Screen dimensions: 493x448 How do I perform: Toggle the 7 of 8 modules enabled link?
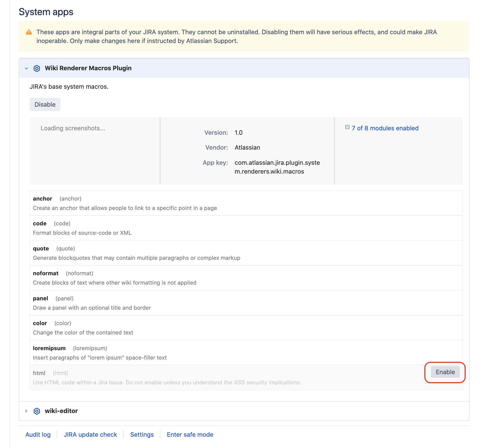pos(385,128)
